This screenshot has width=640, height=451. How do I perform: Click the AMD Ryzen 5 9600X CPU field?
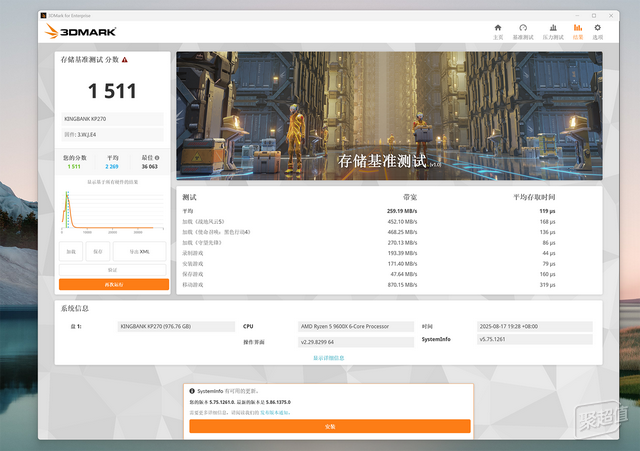tap(356, 327)
